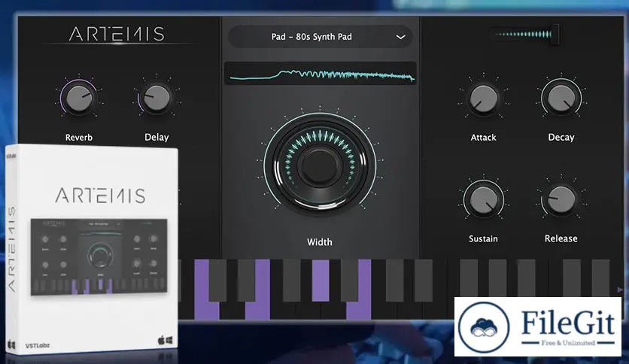Viewport: 629px width, 364px height.
Task: Click the Release knob
Action: tap(561, 199)
